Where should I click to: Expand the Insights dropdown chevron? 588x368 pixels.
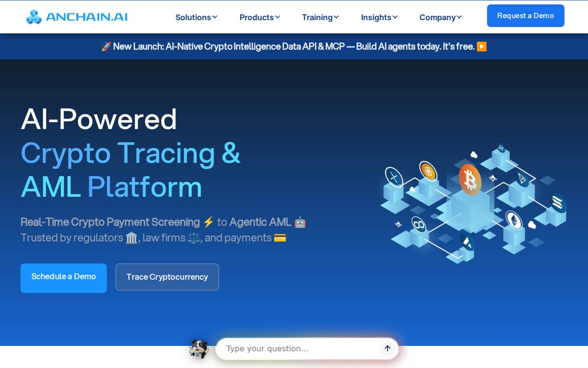pos(395,17)
